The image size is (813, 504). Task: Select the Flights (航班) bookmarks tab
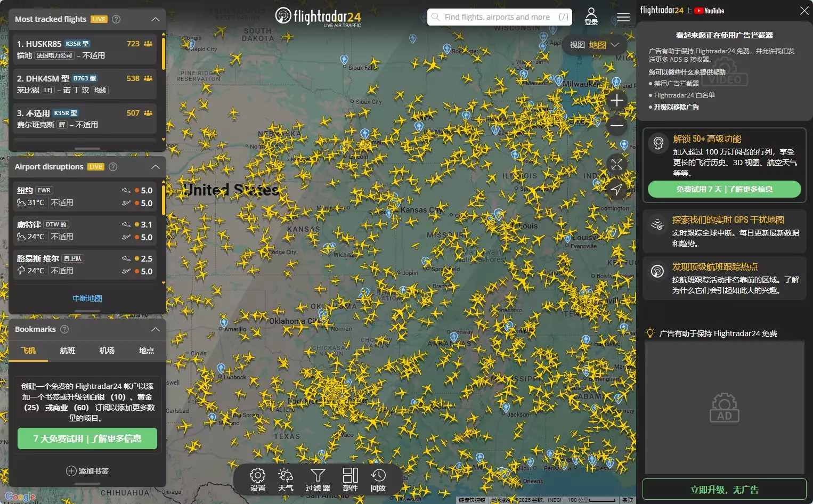[68, 351]
